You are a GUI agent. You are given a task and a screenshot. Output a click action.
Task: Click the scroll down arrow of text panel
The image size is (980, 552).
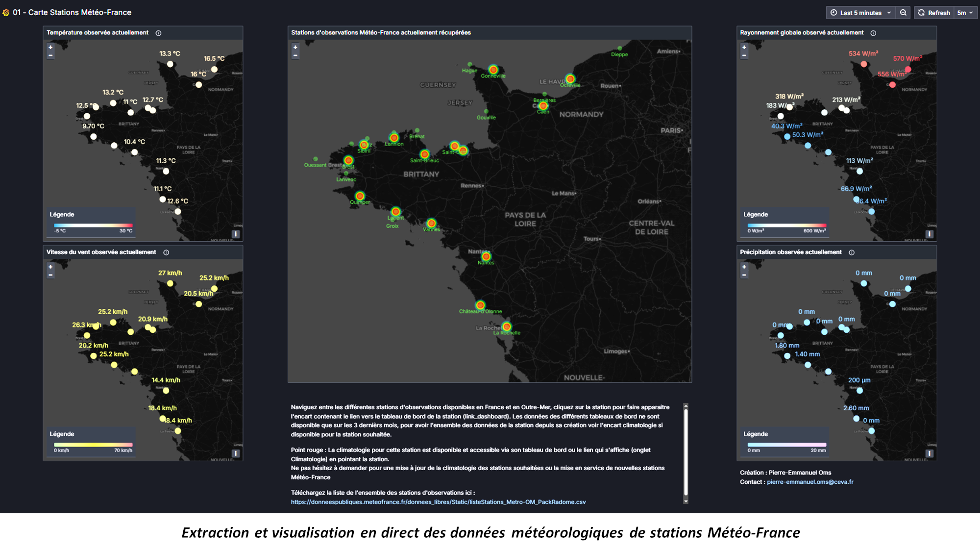point(686,502)
